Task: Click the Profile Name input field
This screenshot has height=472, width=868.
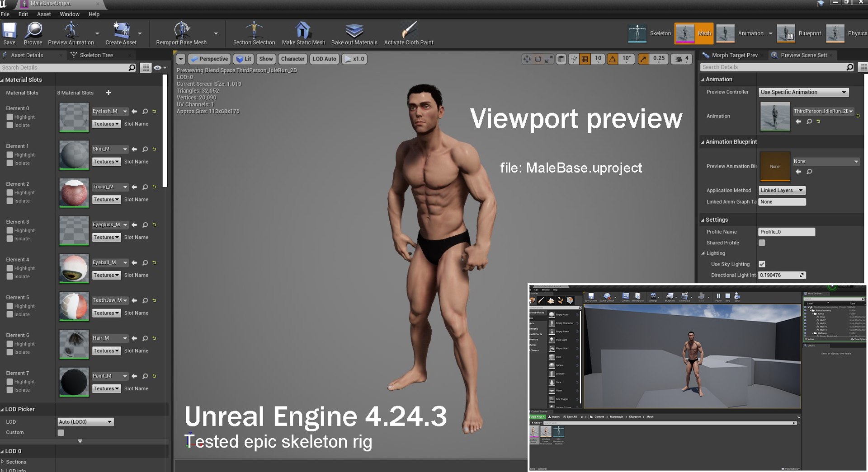Action: pos(786,232)
